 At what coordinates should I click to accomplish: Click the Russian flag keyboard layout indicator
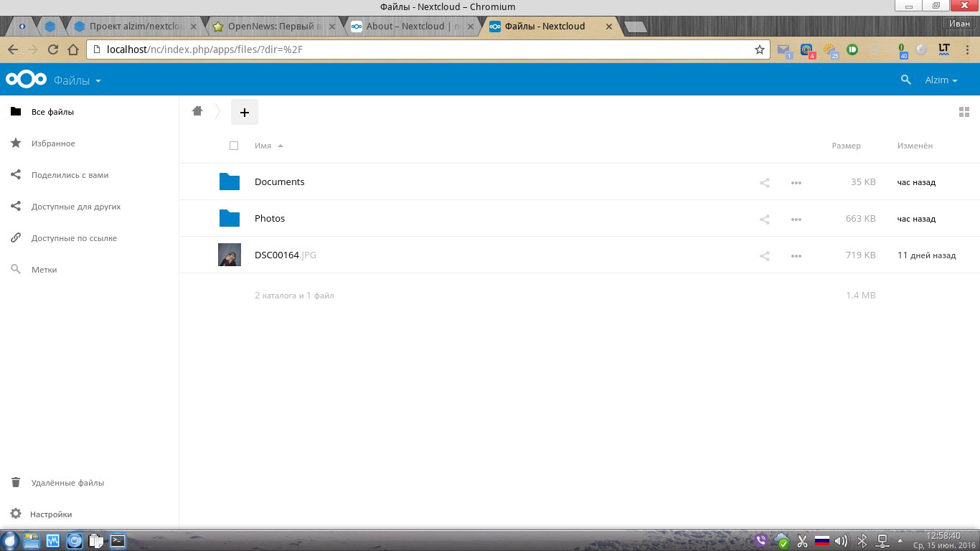822,541
